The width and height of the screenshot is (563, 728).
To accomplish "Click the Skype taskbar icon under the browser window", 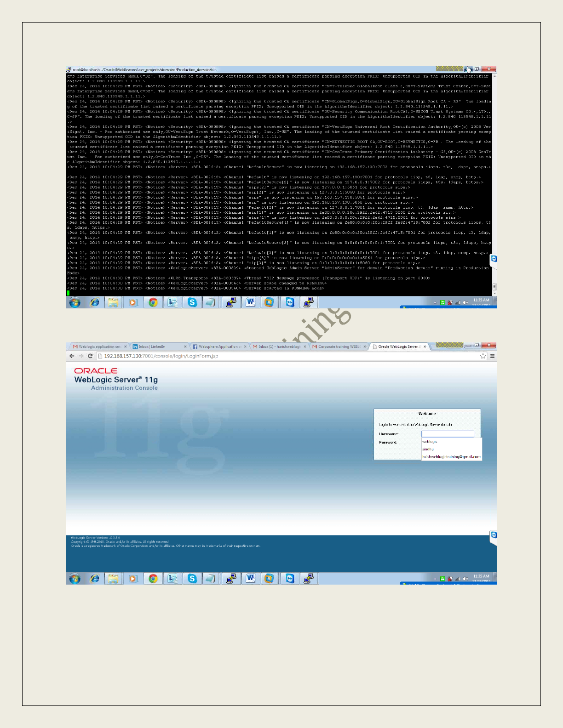I will [192, 578].
